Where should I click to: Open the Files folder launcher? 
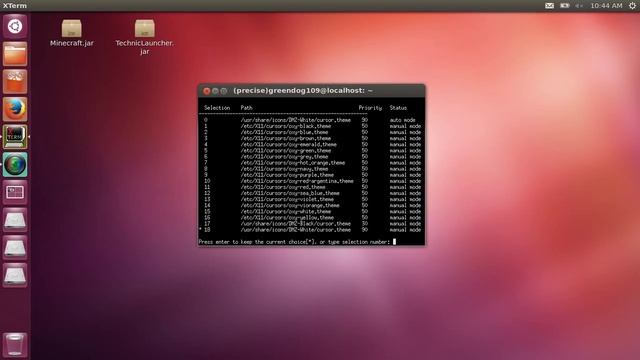tap(15, 54)
